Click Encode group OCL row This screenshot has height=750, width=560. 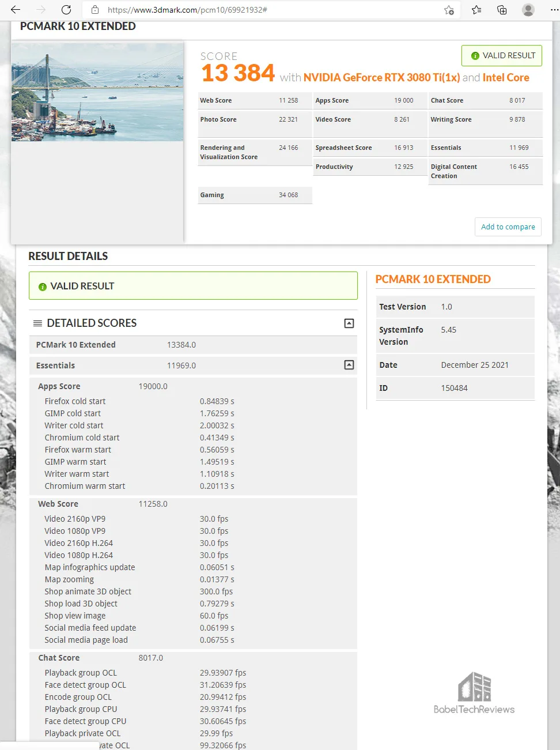pos(193,697)
